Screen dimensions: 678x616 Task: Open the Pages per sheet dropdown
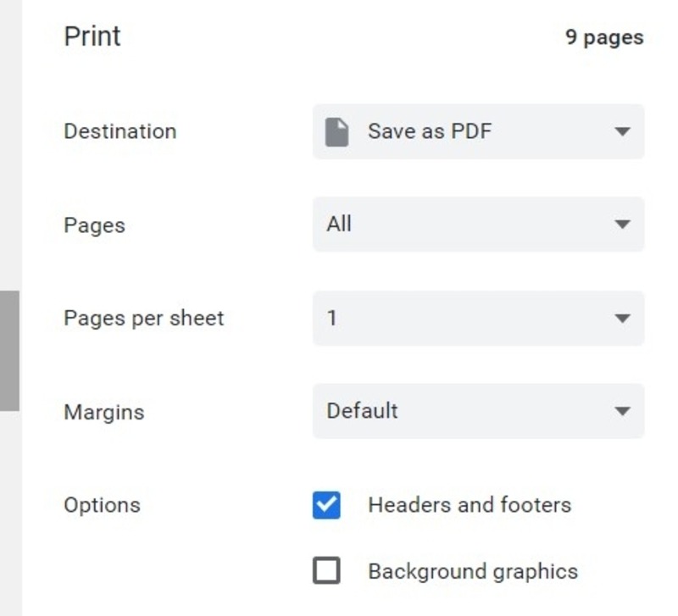pyautogui.click(x=623, y=319)
